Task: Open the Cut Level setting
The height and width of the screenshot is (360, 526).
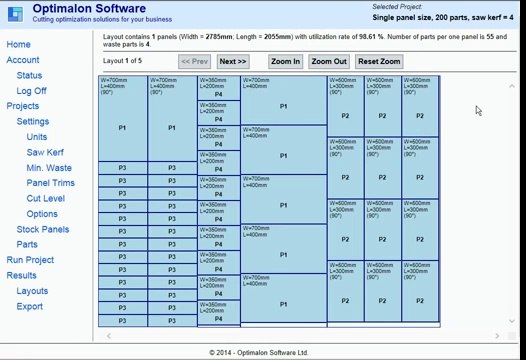Action: click(46, 198)
